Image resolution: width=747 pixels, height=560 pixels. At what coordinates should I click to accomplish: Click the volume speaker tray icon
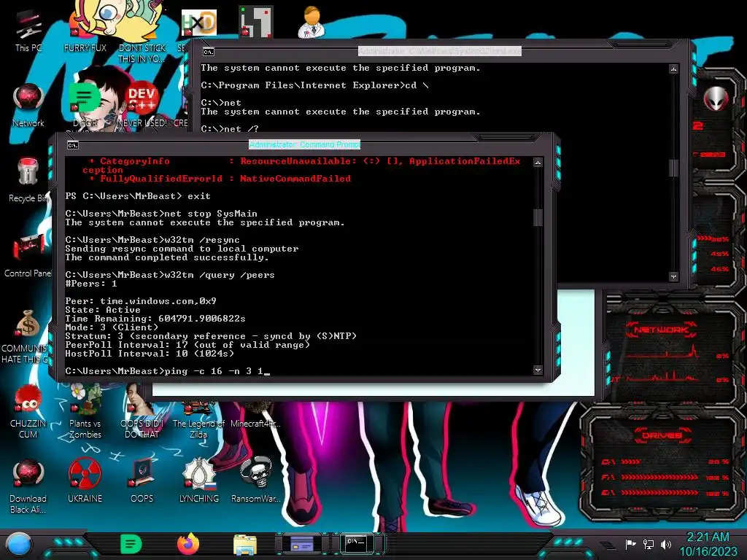coord(666,544)
